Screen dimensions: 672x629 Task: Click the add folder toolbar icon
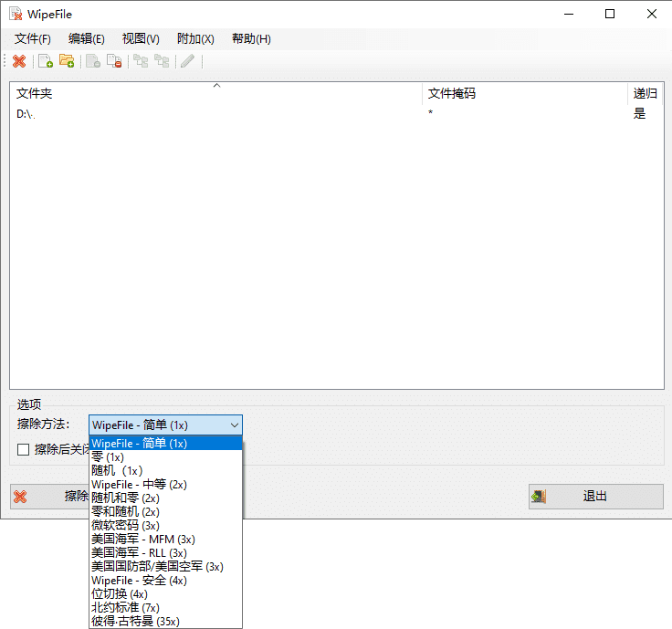tap(67, 61)
